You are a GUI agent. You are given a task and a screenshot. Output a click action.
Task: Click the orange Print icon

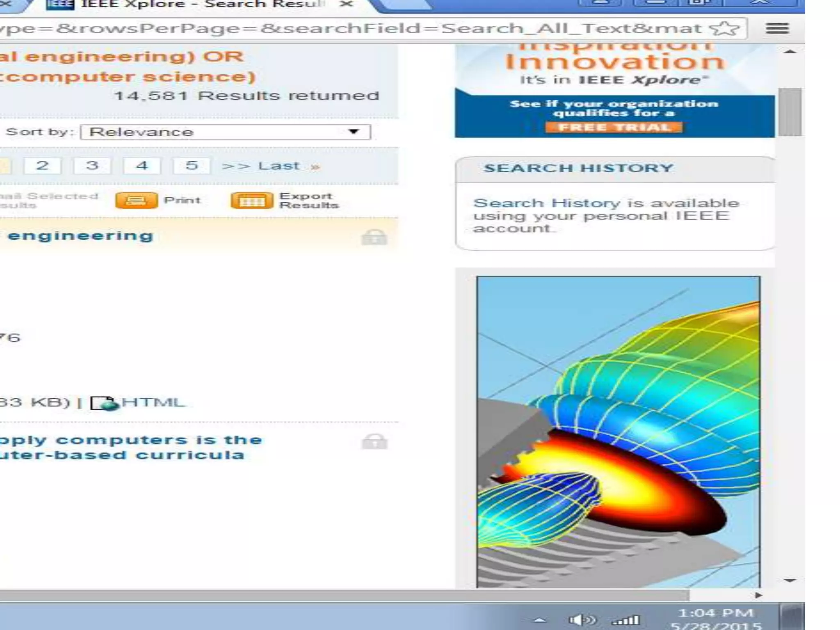[136, 201]
